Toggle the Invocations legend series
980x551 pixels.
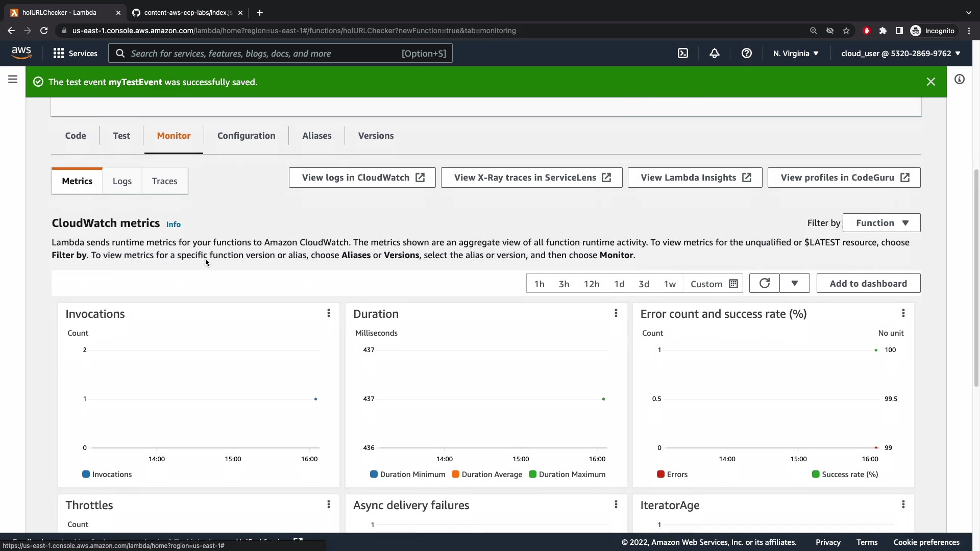[x=107, y=474]
